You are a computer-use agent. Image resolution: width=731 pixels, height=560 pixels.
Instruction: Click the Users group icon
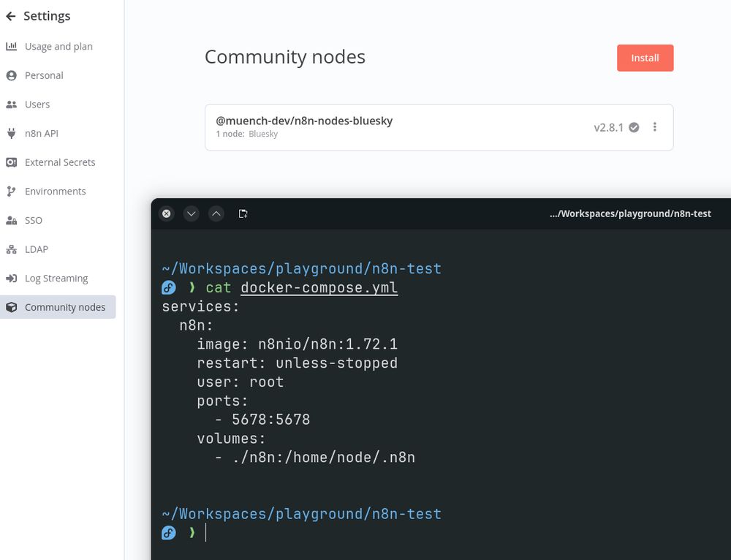[x=11, y=105]
